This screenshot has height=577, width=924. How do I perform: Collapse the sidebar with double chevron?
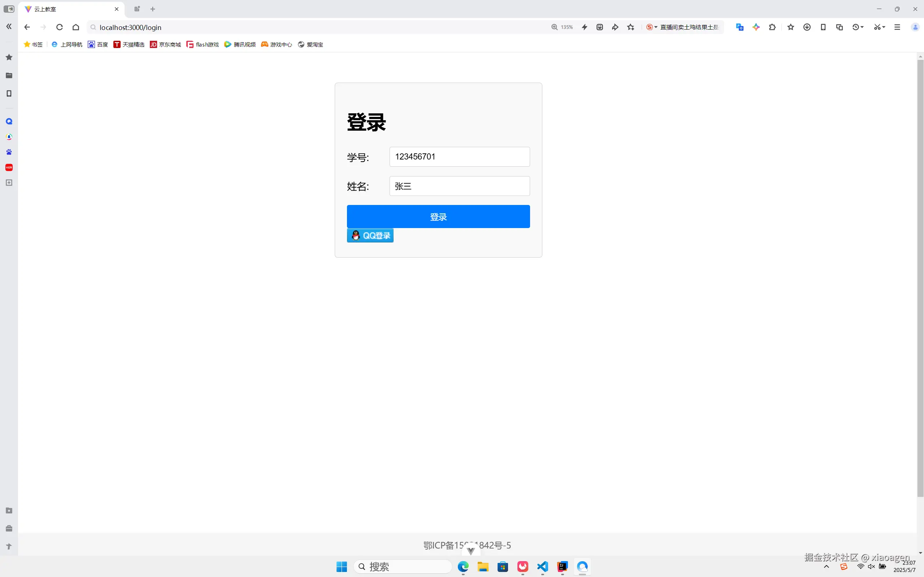(9, 26)
